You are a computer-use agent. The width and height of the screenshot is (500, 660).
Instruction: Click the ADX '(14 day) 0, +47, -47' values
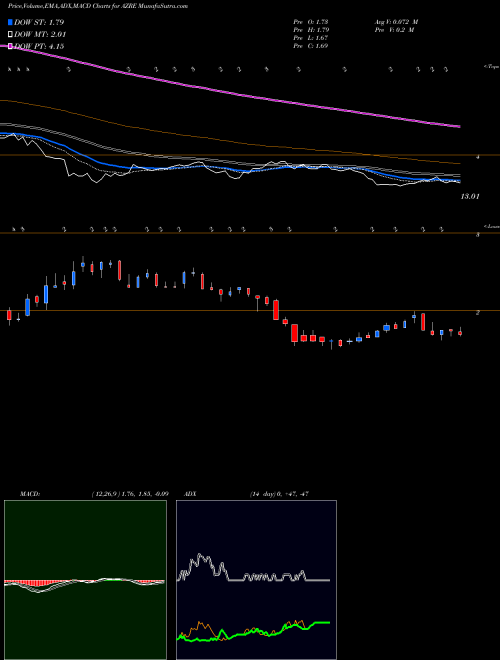279,494
